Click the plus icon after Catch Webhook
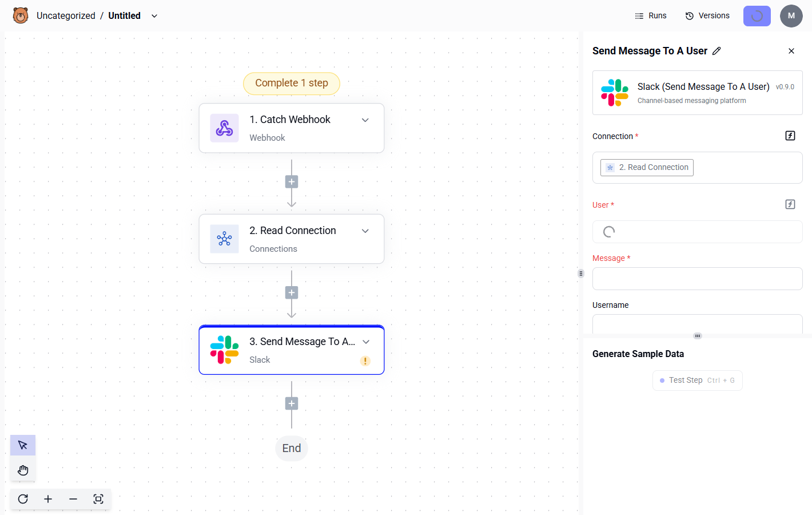This screenshot has height=515, width=812. 291,181
